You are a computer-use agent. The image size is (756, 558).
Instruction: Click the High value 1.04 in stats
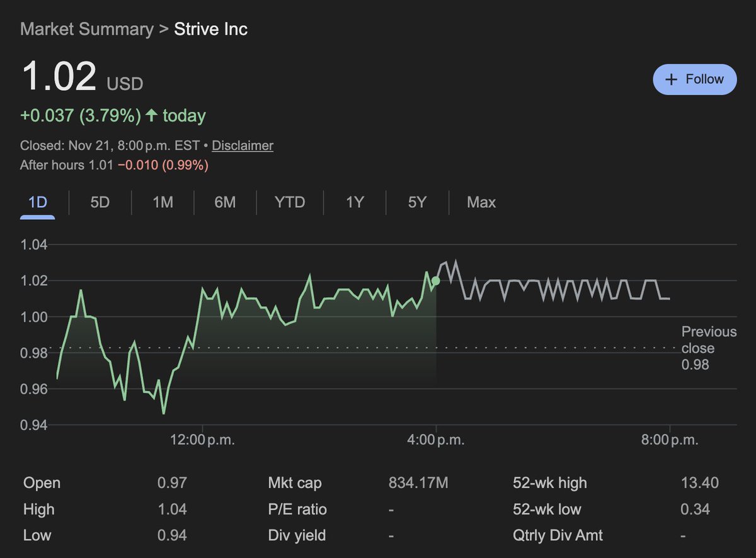point(172,510)
